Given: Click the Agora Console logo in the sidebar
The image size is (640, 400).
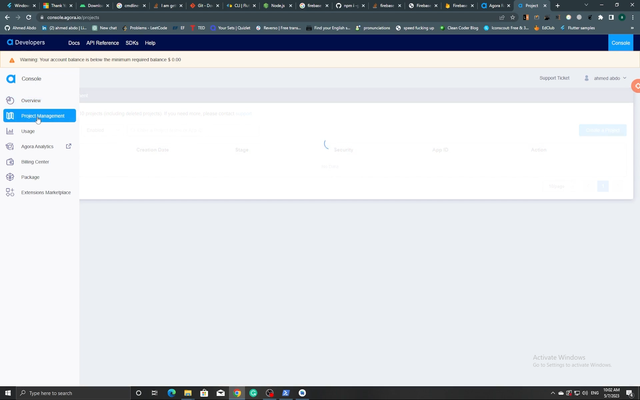Looking at the screenshot, I should click(11, 79).
